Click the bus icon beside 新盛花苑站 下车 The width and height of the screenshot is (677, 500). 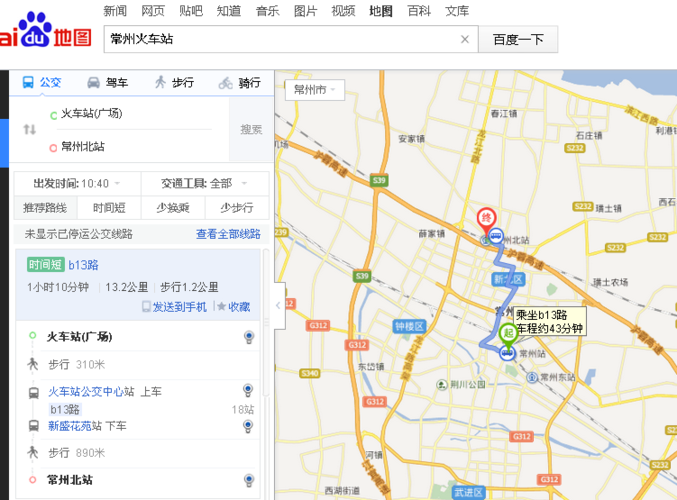34,426
